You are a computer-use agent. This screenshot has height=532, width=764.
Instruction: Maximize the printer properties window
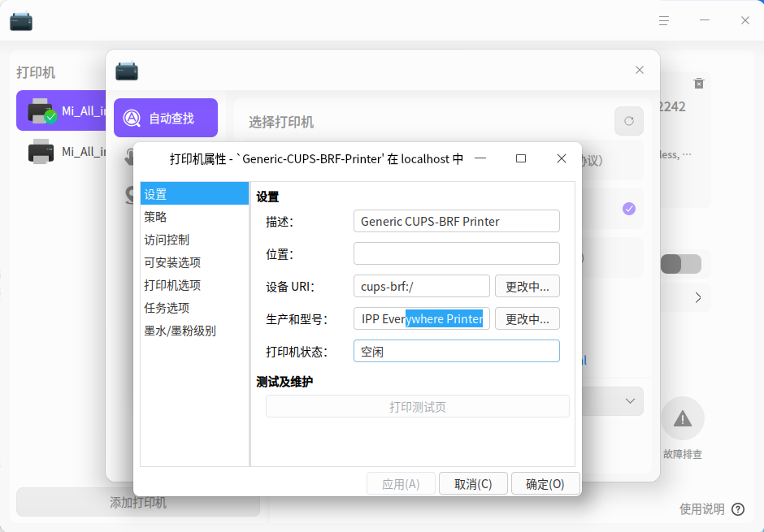[521, 158]
